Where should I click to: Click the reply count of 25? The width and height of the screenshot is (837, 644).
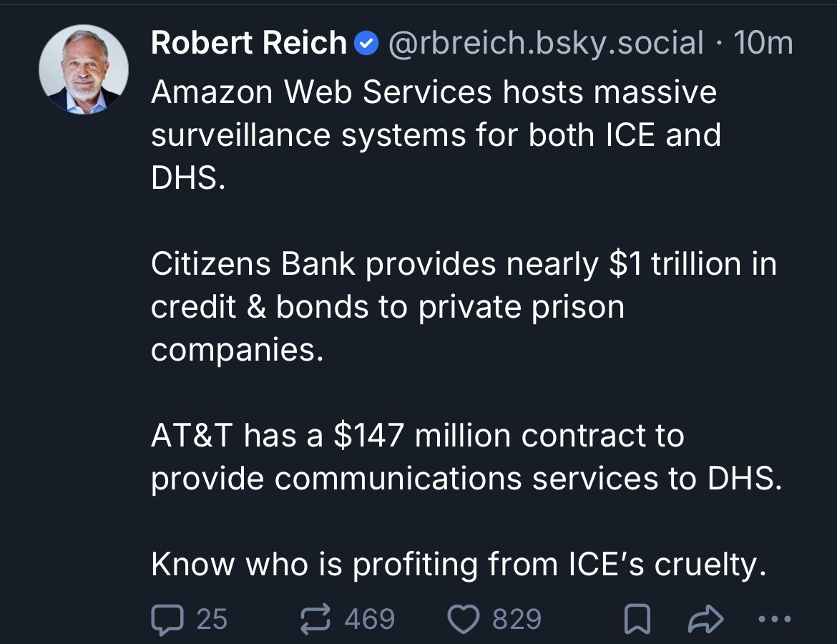point(212,619)
